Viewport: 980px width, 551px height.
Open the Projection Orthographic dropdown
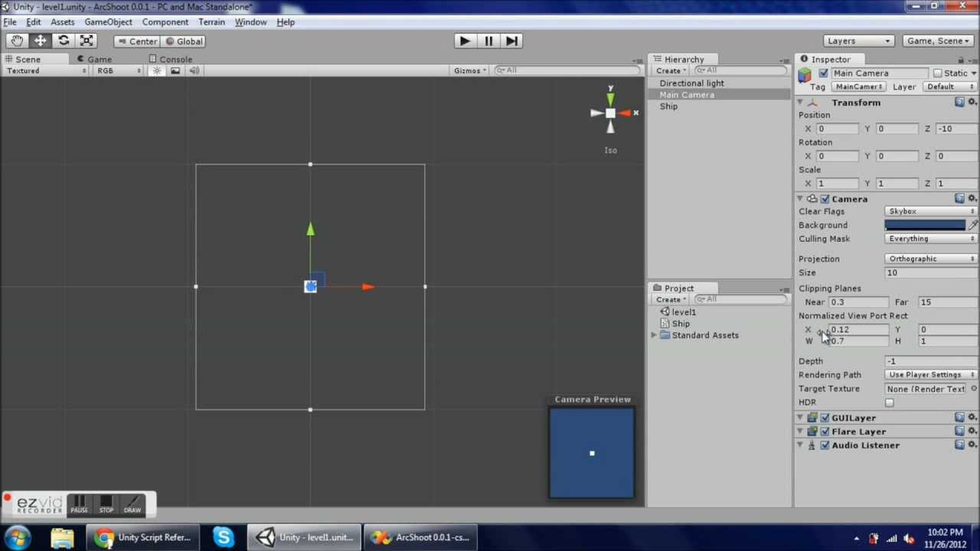(931, 259)
